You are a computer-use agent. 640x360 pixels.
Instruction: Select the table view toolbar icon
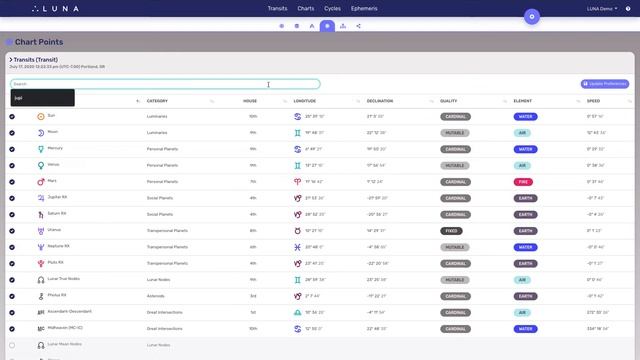click(x=297, y=26)
